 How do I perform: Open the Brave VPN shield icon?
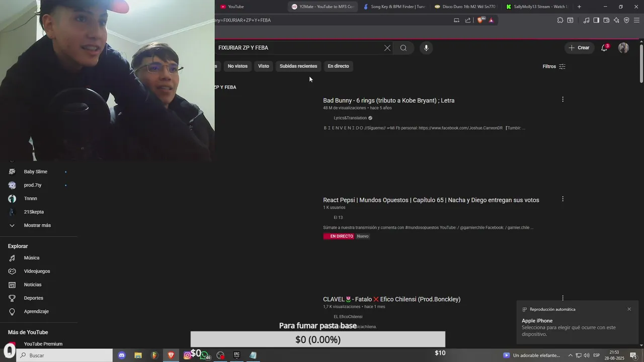[626, 20]
